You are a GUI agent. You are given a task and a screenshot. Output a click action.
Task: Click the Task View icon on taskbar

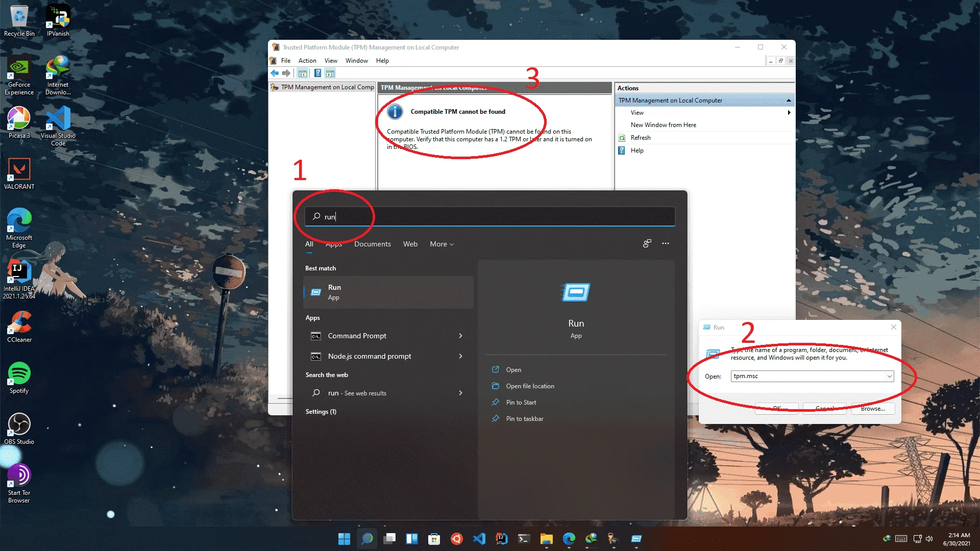coord(390,539)
